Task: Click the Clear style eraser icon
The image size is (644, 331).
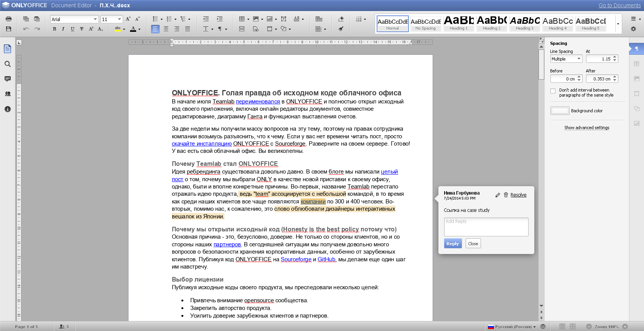Action: [x=341, y=19]
